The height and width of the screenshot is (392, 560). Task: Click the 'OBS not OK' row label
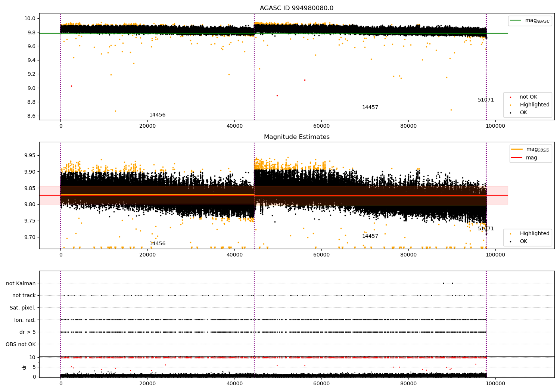tap(21, 345)
